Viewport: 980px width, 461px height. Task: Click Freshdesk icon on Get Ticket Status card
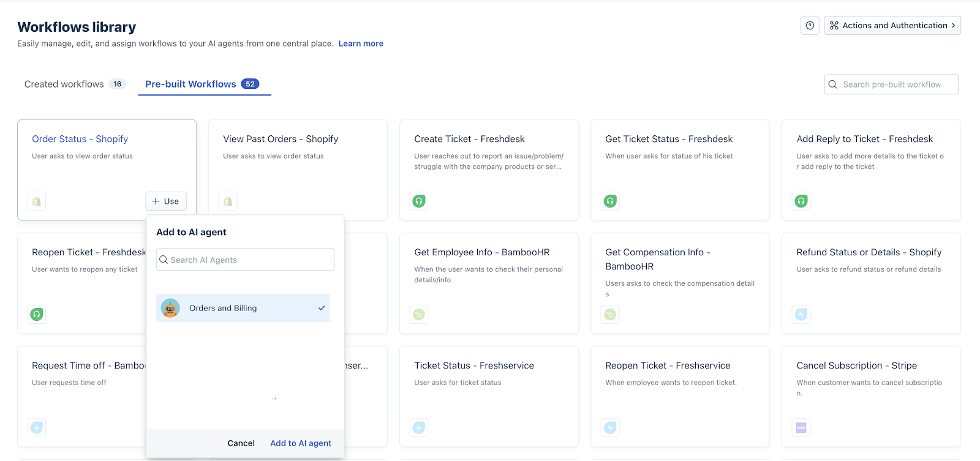(x=610, y=201)
